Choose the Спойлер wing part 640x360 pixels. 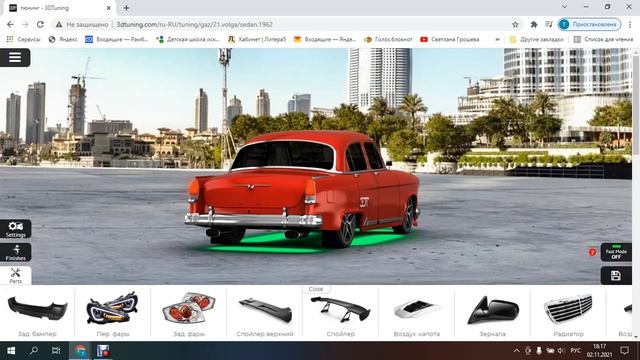pos(340,313)
